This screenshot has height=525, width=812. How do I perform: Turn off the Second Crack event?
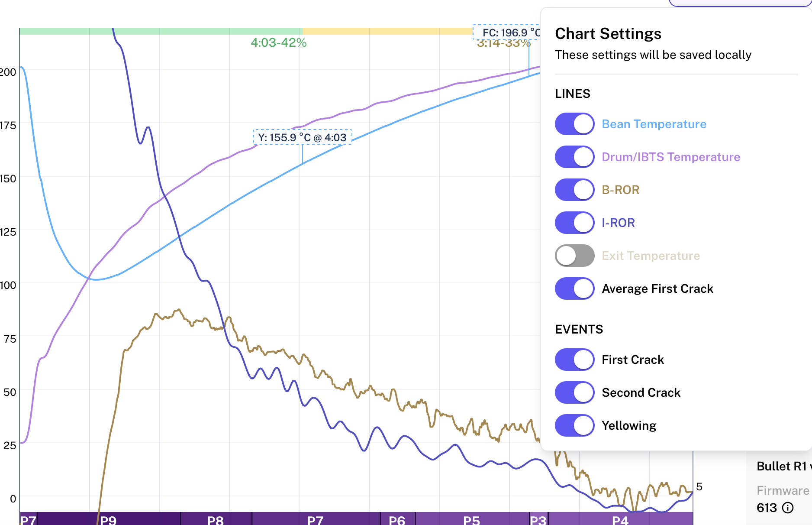[574, 392]
